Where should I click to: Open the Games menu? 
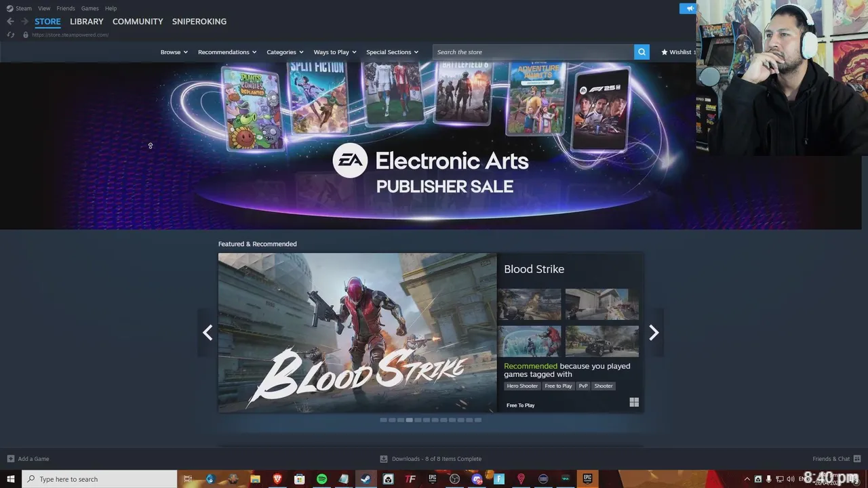[90, 8]
